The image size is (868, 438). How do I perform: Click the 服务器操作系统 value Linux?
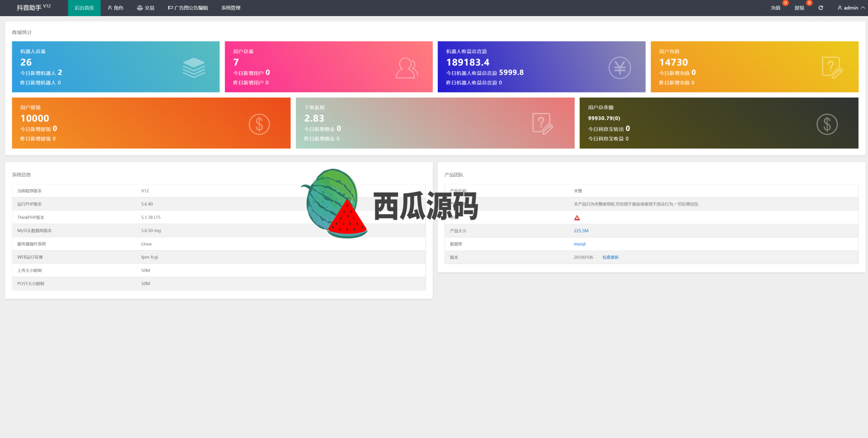(x=146, y=244)
